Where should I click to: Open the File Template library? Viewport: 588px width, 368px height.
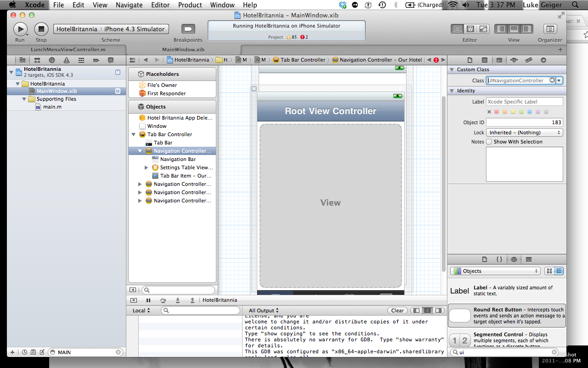click(485, 259)
